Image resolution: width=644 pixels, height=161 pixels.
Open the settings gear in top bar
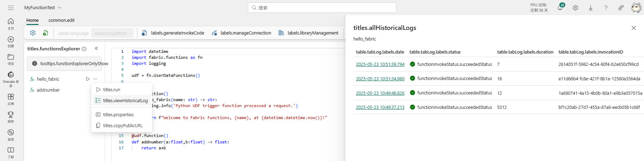coord(576,8)
